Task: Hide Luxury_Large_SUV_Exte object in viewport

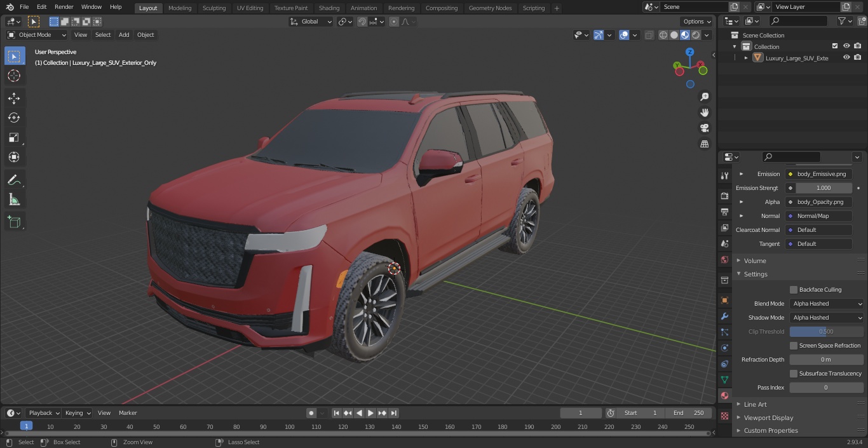Action: coord(846,58)
